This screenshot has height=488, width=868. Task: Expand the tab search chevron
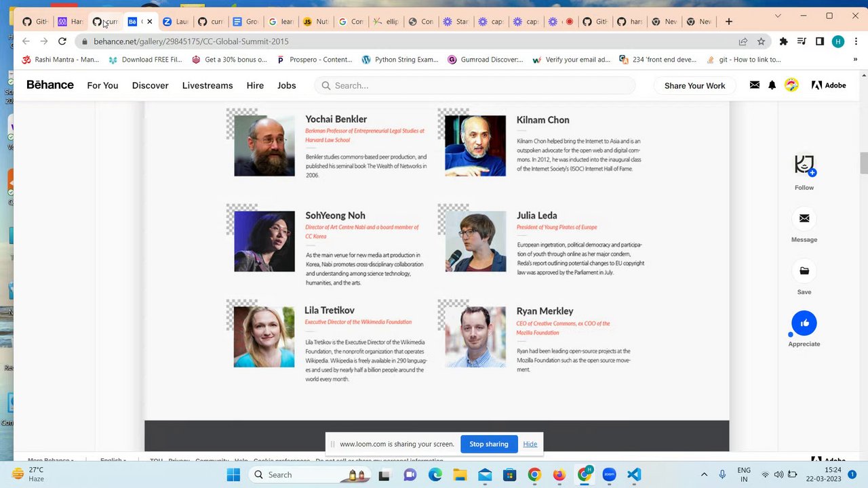pyautogui.click(x=778, y=16)
